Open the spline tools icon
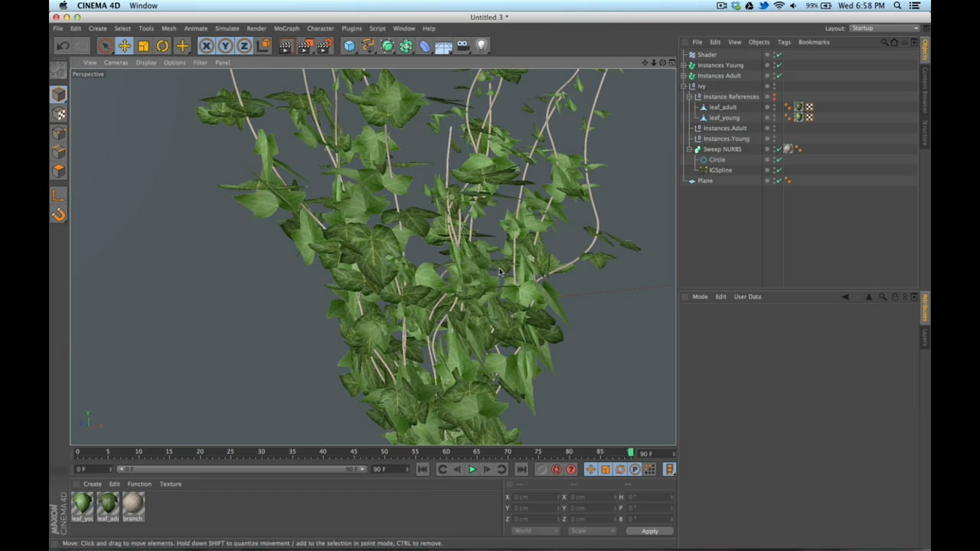Screen dimensions: 980x551 (368, 46)
